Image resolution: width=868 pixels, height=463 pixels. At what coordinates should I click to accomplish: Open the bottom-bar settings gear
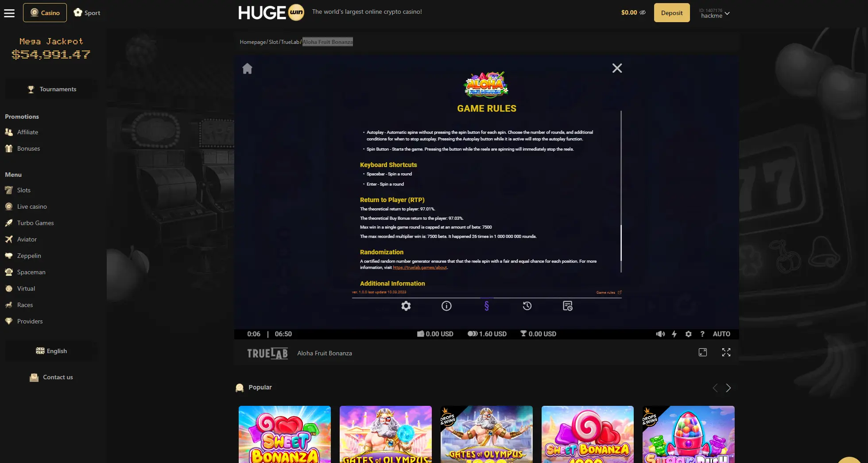point(688,334)
